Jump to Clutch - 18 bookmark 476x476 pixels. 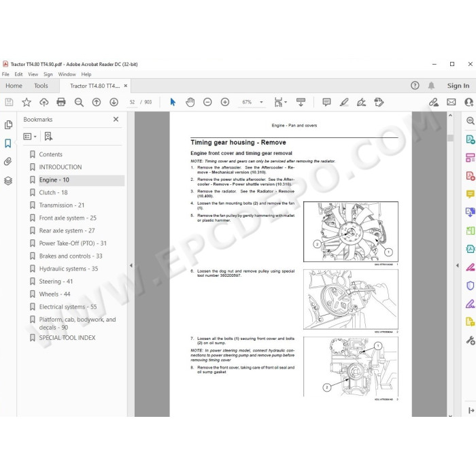tap(53, 192)
